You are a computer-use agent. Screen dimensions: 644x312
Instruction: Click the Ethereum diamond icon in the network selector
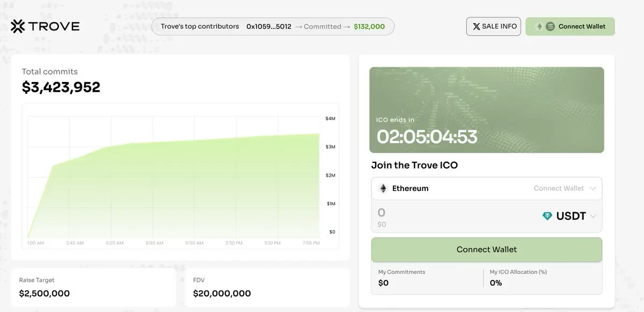click(383, 188)
